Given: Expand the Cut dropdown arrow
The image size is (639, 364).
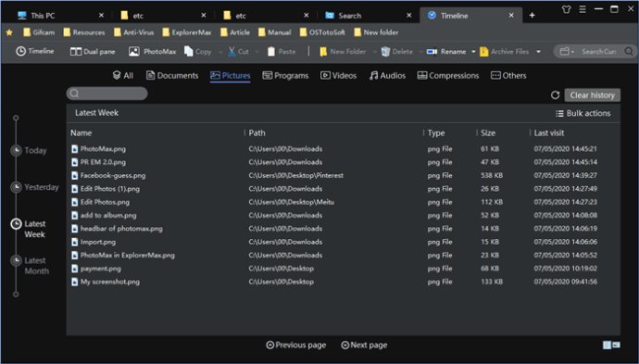Looking at the screenshot, I should click(257, 52).
